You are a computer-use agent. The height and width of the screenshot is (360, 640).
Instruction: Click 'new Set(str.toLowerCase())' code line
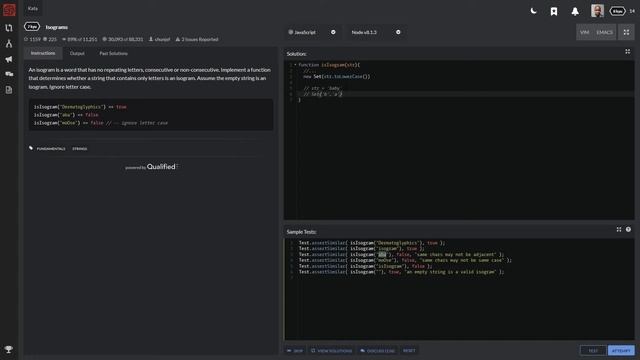coord(336,76)
